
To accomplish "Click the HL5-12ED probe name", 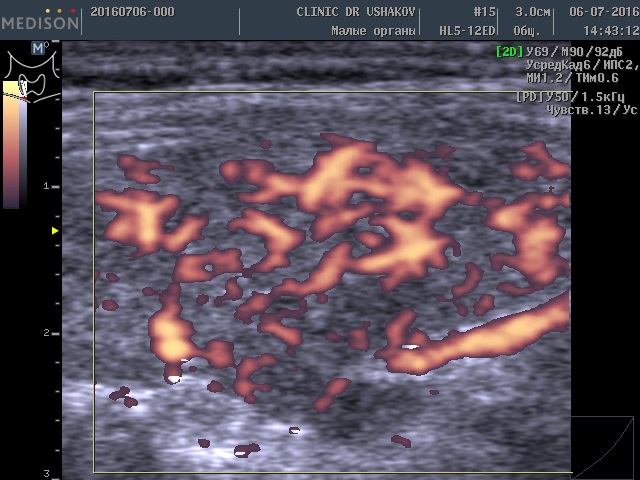I will 466,30.
